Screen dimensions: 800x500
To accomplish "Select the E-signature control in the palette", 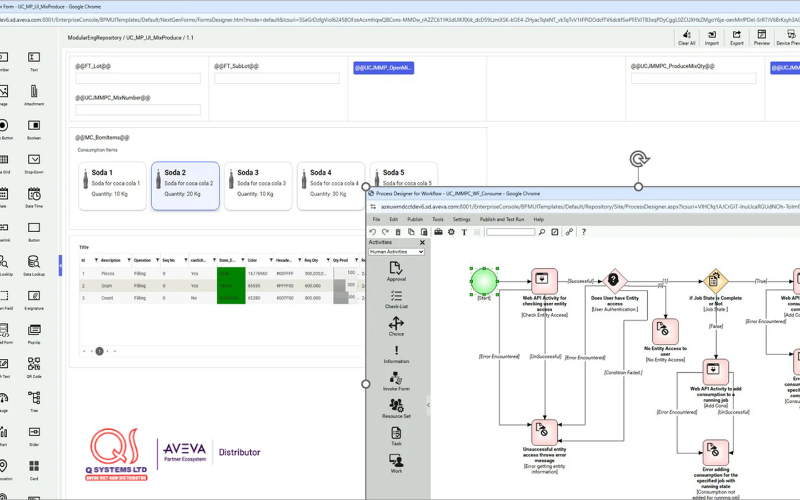I will coord(34,299).
